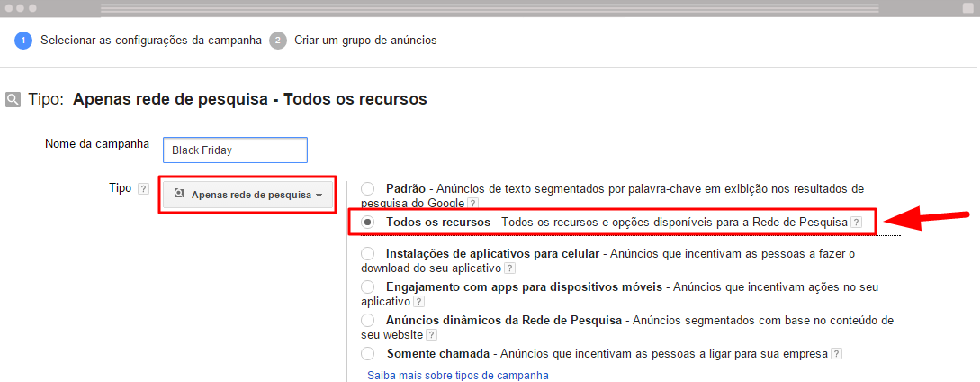This screenshot has height=382, width=980.
Task: Click help icon next to Tipo label
Action: coord(144,188)
